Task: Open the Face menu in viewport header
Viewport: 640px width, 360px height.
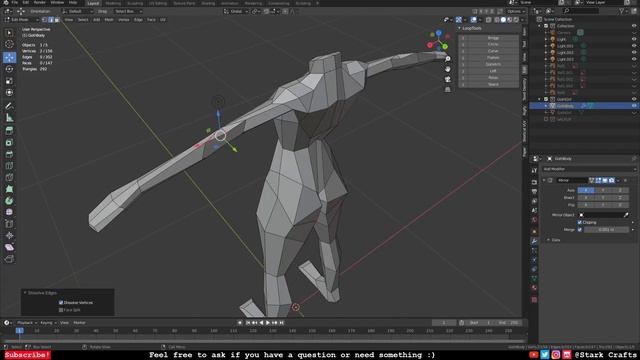Action: point(151,20)
